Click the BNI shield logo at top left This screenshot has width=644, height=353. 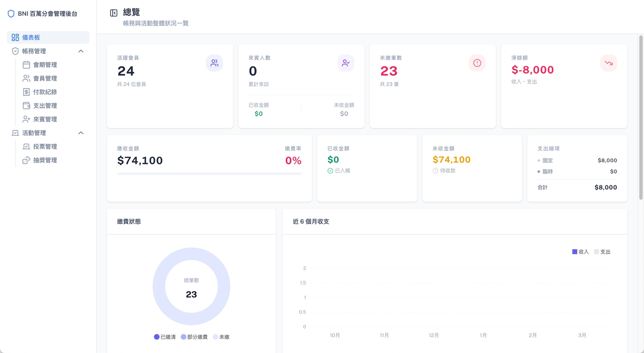coord(10,13)
